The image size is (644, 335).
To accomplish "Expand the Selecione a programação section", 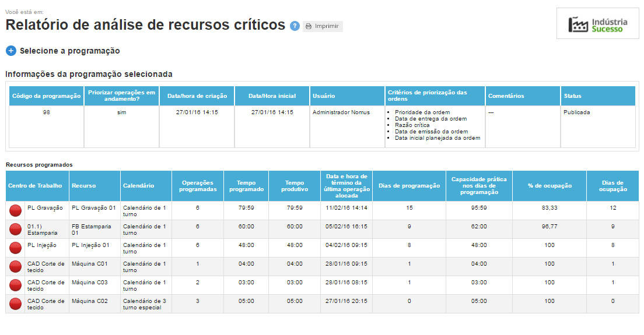I will tap(11, 51).
